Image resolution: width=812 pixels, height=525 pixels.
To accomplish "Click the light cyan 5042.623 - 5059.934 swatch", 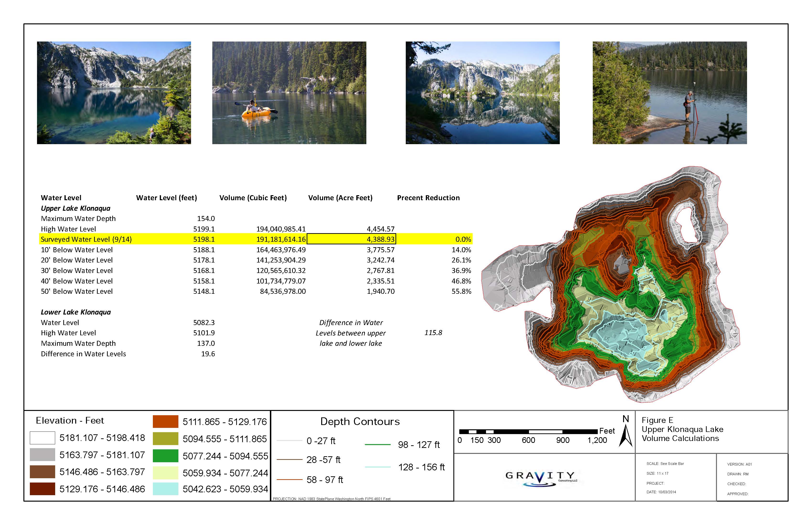I will (x=166, y=489).
